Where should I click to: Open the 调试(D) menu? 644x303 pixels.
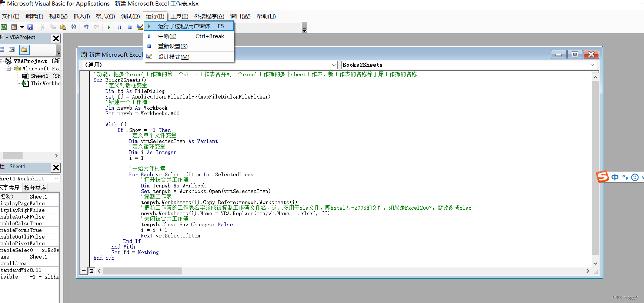pos(130,16)
